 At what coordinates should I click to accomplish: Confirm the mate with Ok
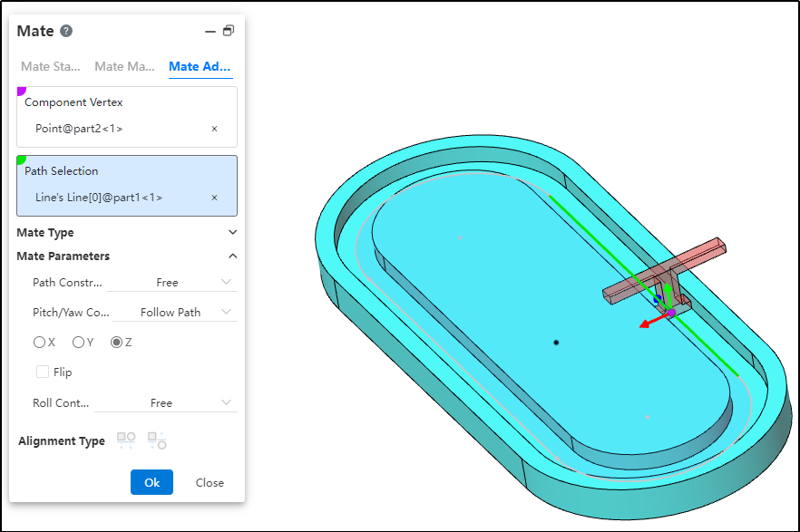click(151, 482)
